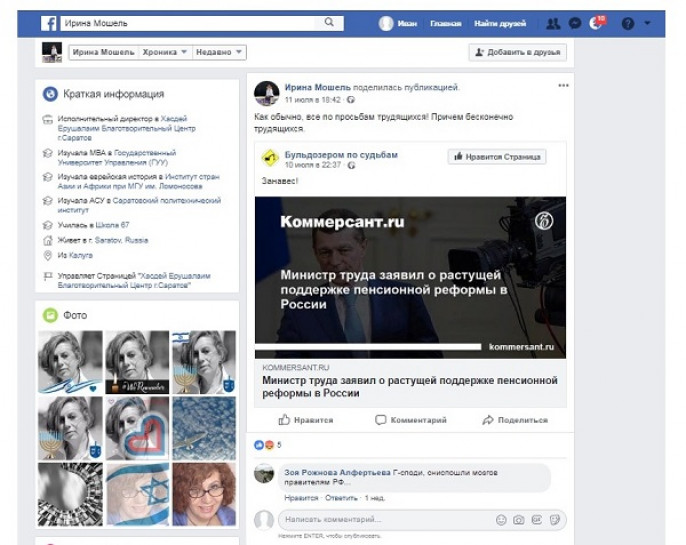Like the post with Нравится
The width and height of the screenshot is (686, 545).
(306, 420)
